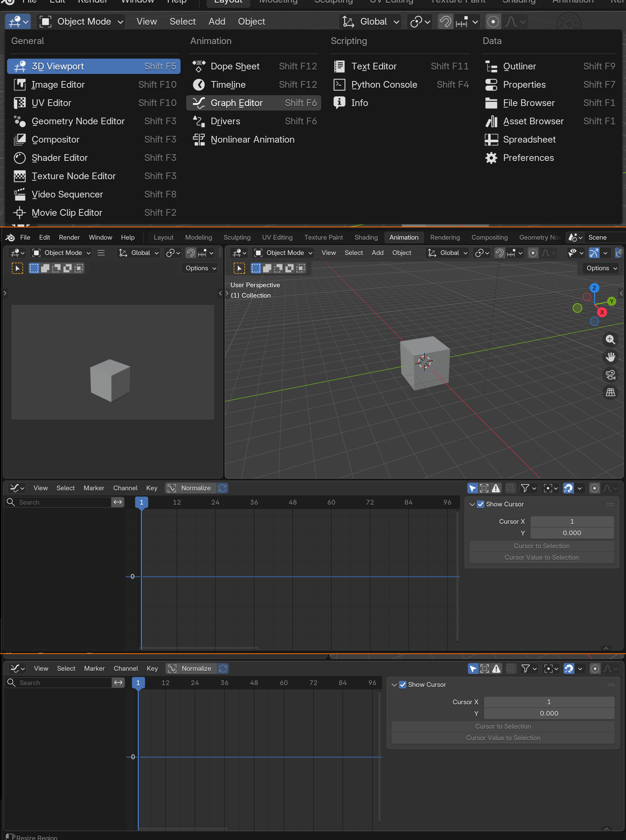Toggle camera view icon in the viewport
The width and height of the screenshot is (626, 840).
[x=610, y=375]
